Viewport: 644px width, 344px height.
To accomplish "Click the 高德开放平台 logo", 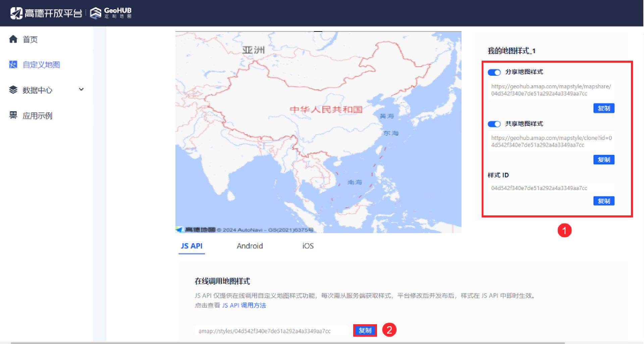I will pos(46,13).
